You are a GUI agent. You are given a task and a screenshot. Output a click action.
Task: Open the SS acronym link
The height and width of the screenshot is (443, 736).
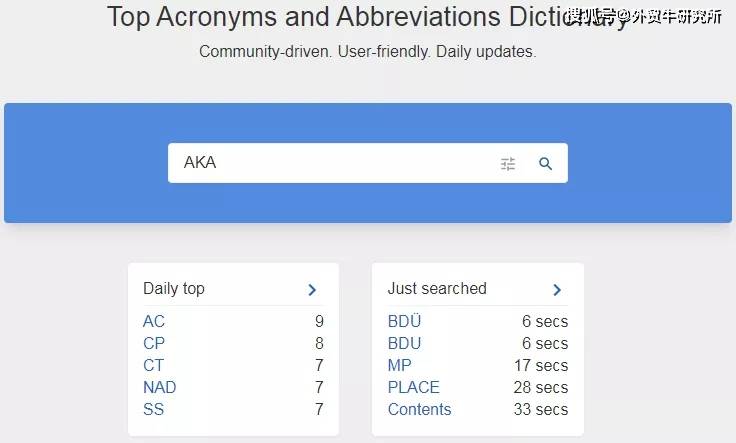(153, 410)
